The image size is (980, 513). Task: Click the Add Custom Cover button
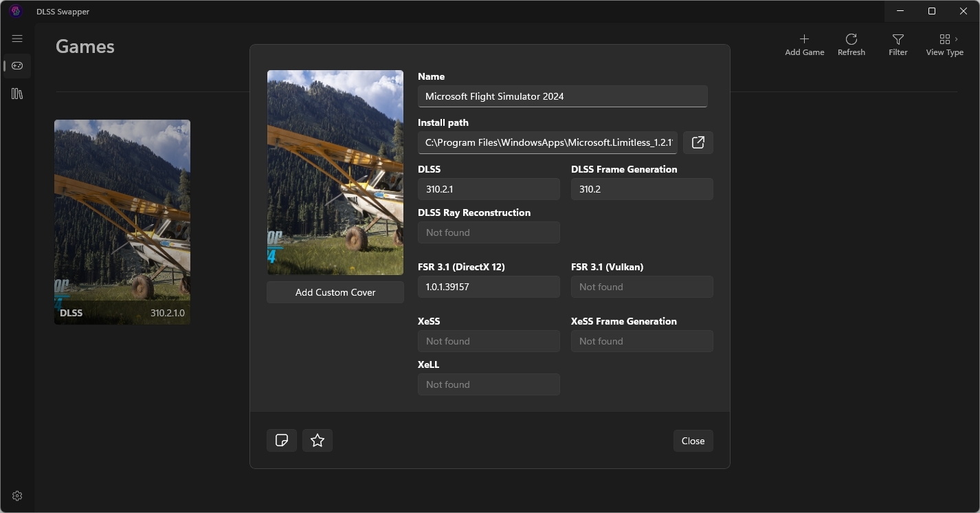point(335,292)
